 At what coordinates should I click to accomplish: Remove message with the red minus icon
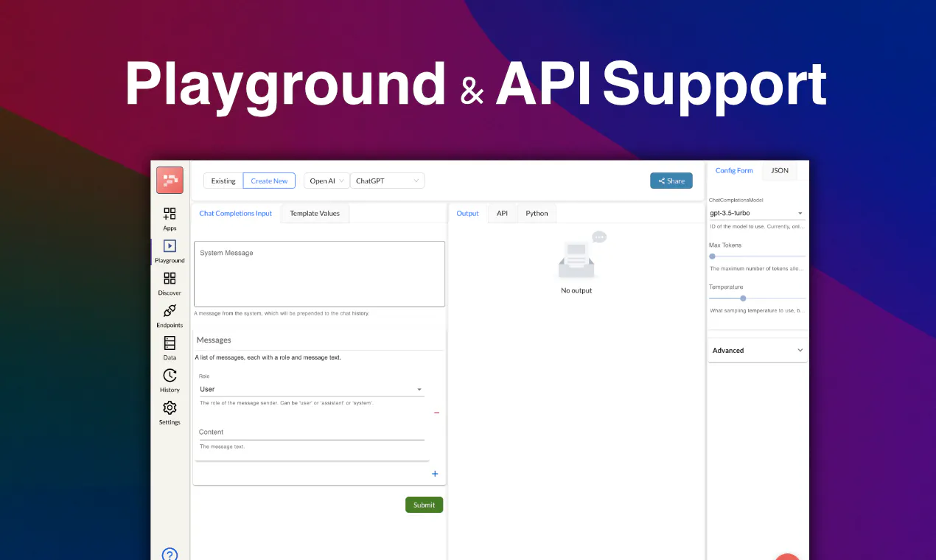(436, 413)
